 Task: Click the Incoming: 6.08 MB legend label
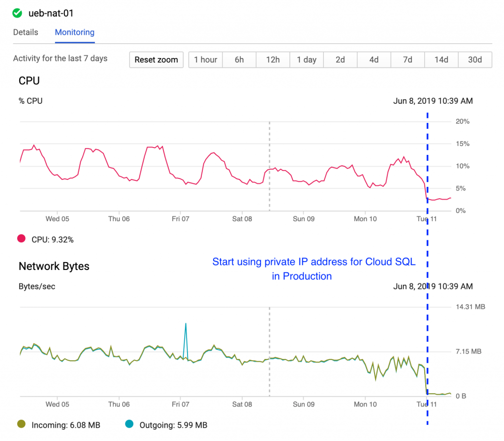click(x=66, y=425)
